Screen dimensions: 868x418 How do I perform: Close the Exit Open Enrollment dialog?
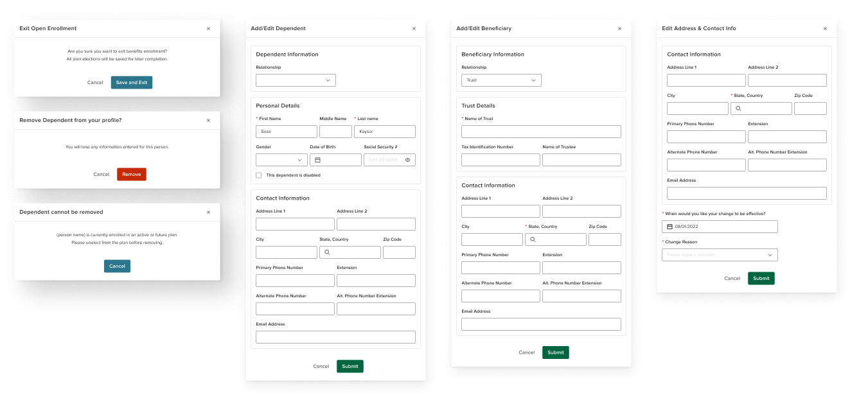[x=208, y=28]
